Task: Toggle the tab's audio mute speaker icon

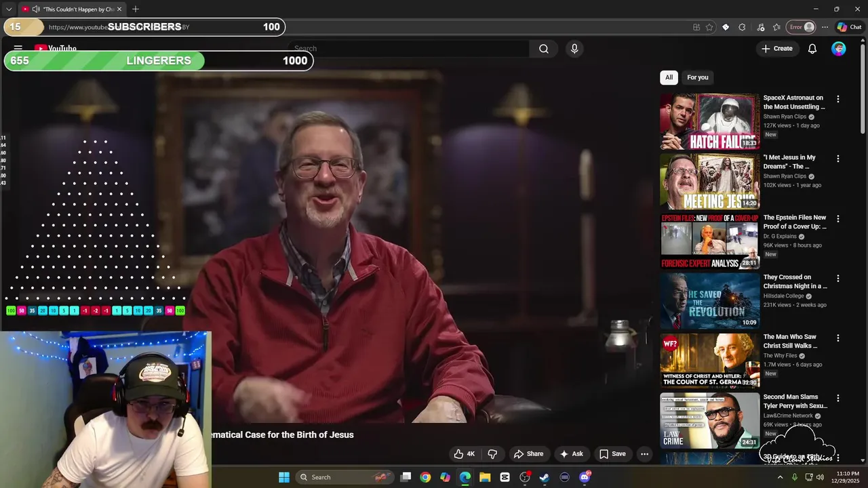Action: point(35,9)
